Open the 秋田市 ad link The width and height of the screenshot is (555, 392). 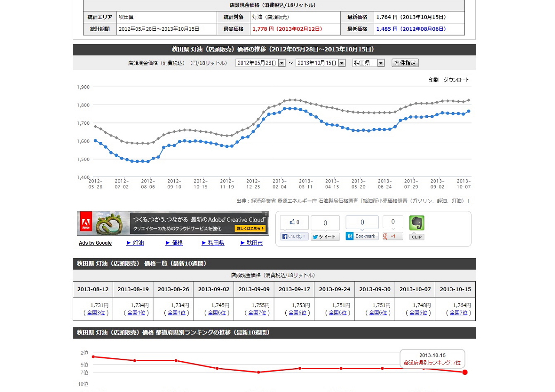coord(251,243)
